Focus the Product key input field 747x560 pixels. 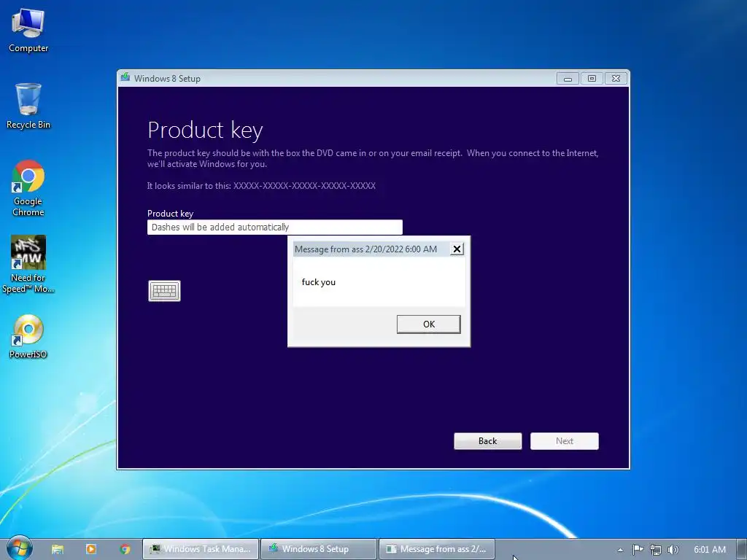point(275,227)
